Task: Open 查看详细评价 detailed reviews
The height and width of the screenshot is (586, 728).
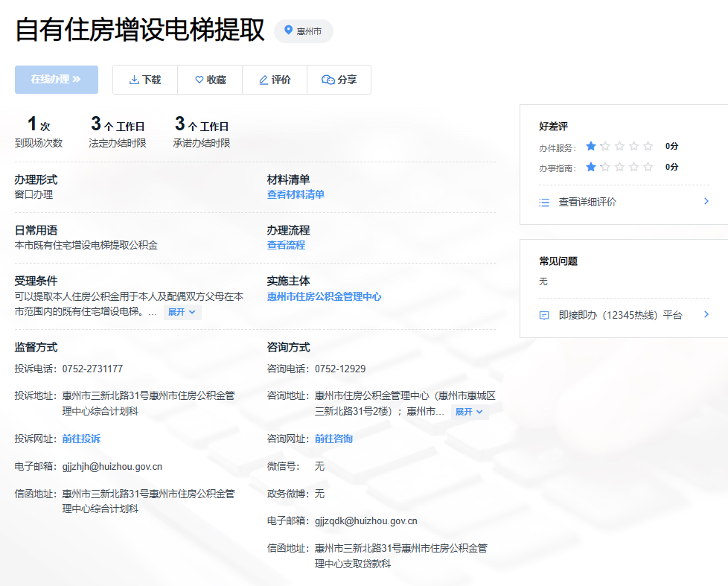Action: pyautogui.click(x=587, y=202)
